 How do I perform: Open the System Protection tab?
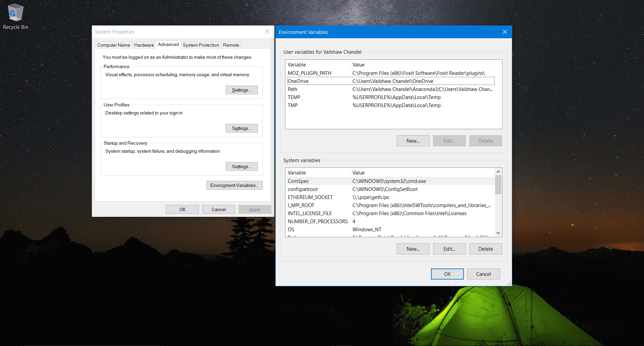pos(201,45)
